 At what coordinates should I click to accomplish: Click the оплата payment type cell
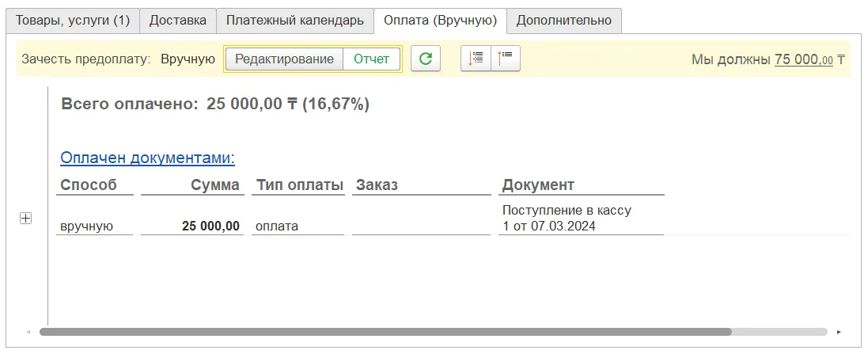(x=277, y=226)
